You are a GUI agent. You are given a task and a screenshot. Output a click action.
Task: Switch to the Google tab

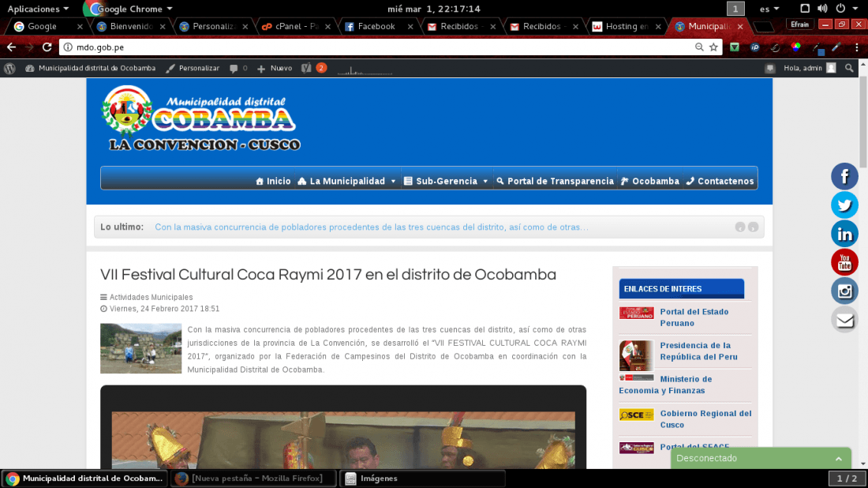(42, 26)
